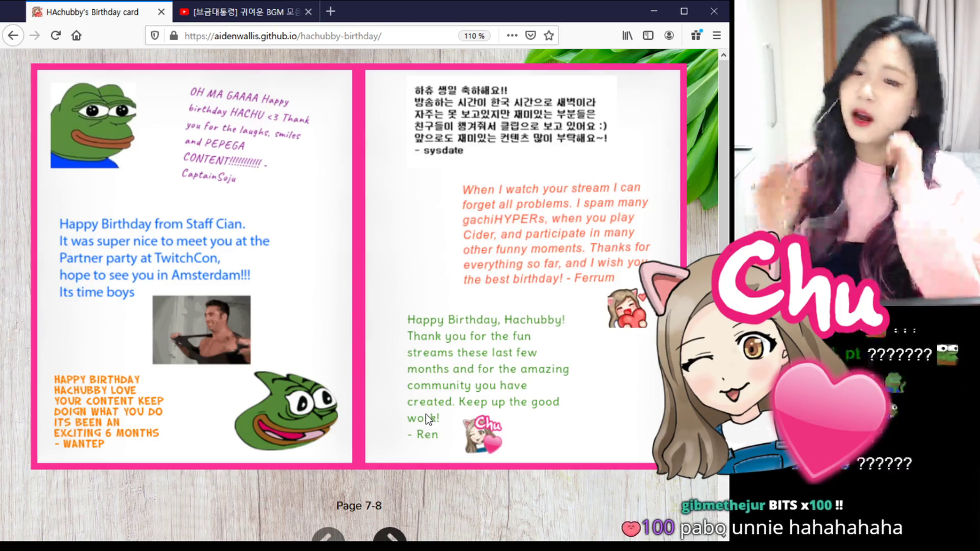Bookmark this page with the star
This screenshot has height=551, width=980.
point(549,36)
